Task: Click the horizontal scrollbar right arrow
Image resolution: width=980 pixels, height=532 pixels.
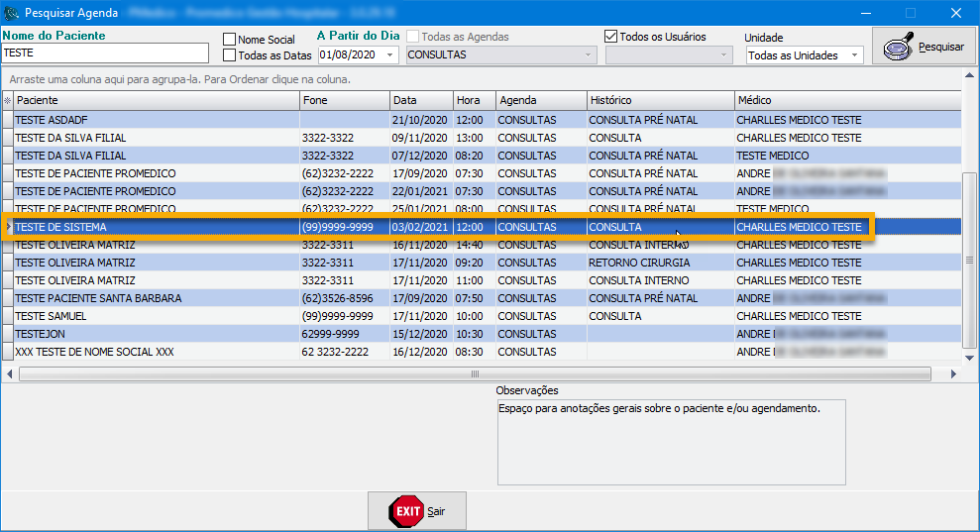Action: click(954, 373)
